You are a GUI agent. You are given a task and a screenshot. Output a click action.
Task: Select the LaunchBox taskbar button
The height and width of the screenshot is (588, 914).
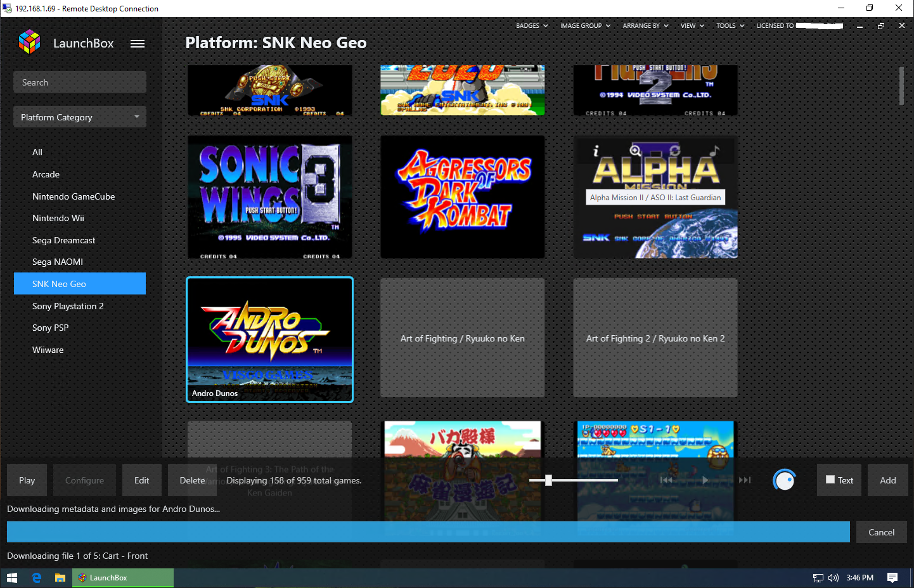point(123,578)
